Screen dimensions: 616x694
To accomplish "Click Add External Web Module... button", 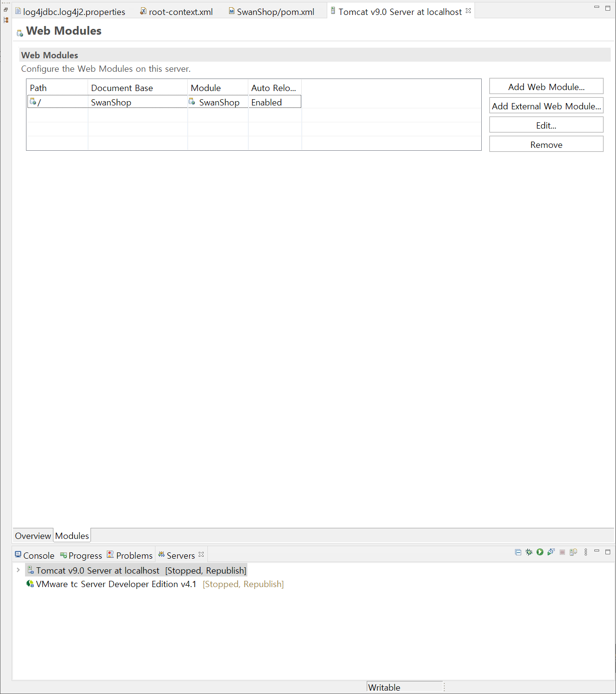I will [546, 105].
